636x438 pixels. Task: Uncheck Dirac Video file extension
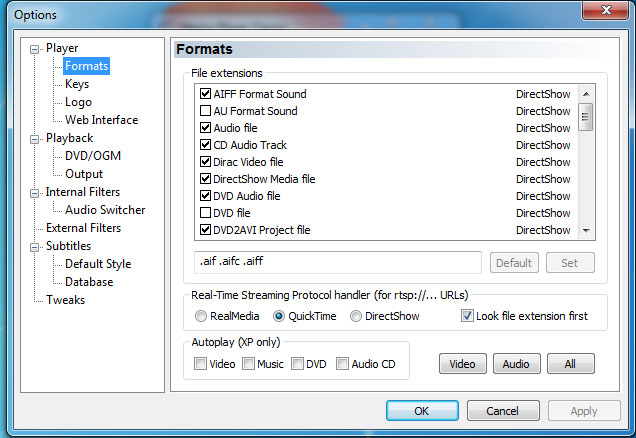click(205, 162)
